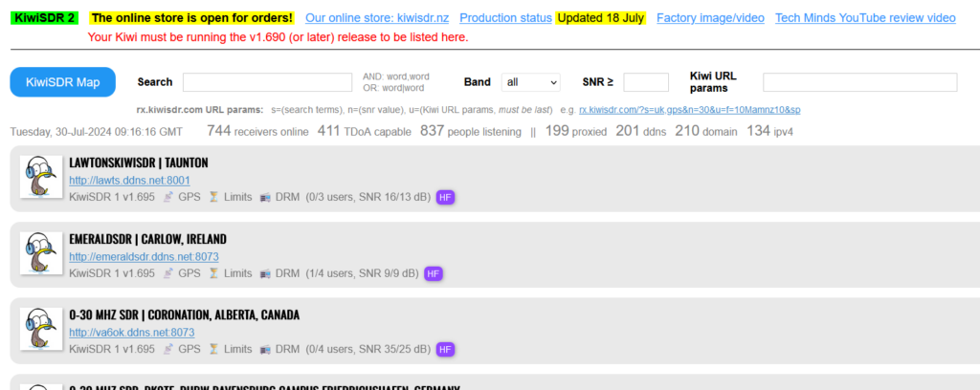Click the DRM radio icon in EmeraldSDR row
This screenshot has height=390, width=980.
265,273
